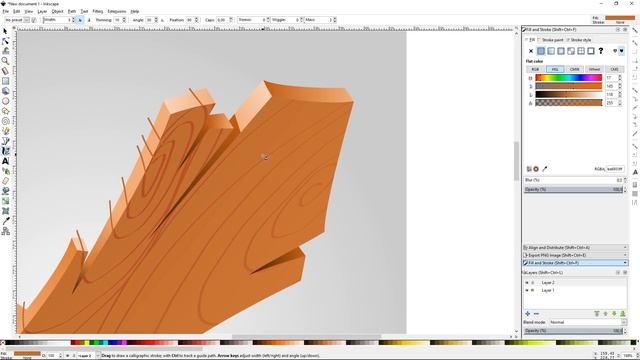
Task: Choose Radial gradient fill type
Action: (561, 51)
